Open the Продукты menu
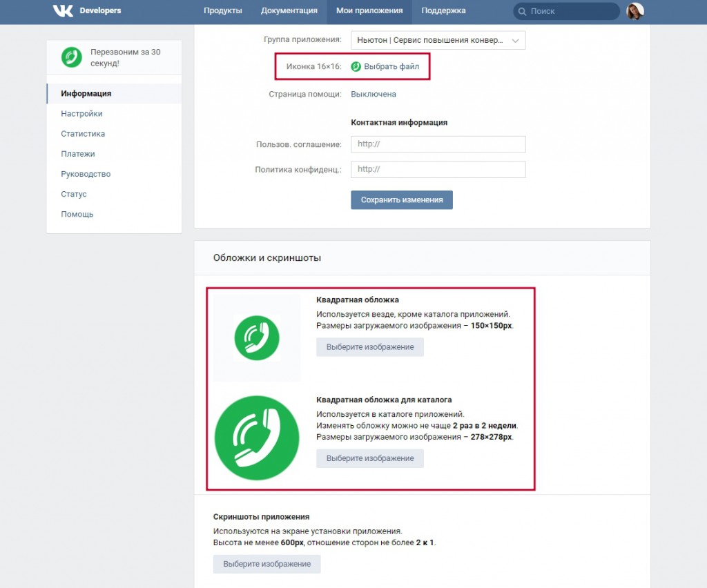The image size is (707, 588). pos(223,10)
